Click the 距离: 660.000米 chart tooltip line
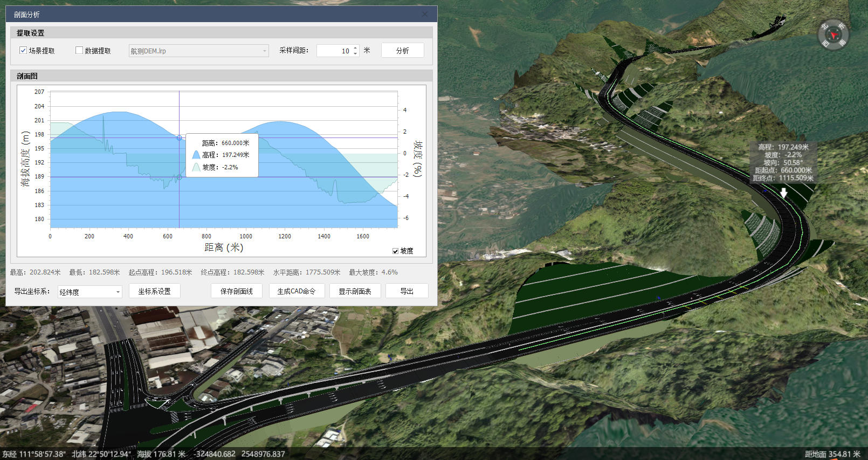The image size is (868, 460). pyautogui.click(x=226, y=143)
